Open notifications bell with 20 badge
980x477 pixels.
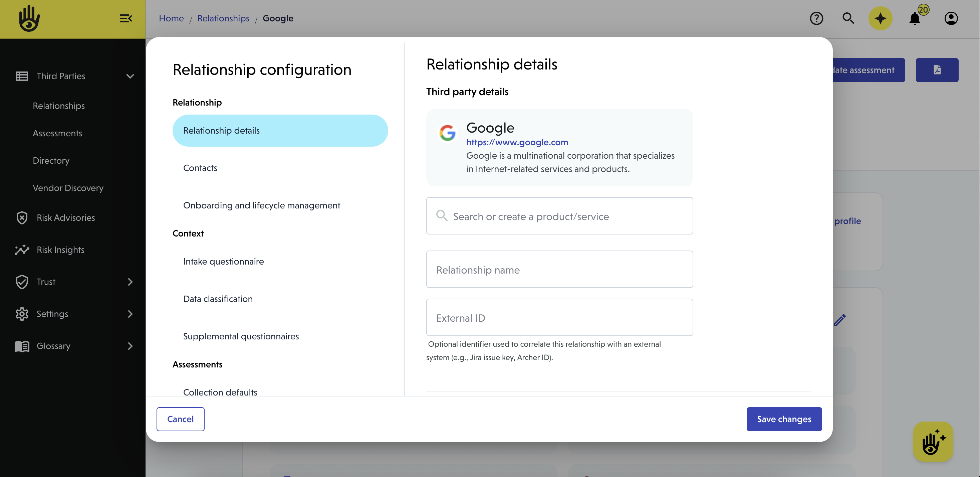click(x=915, y=18)
